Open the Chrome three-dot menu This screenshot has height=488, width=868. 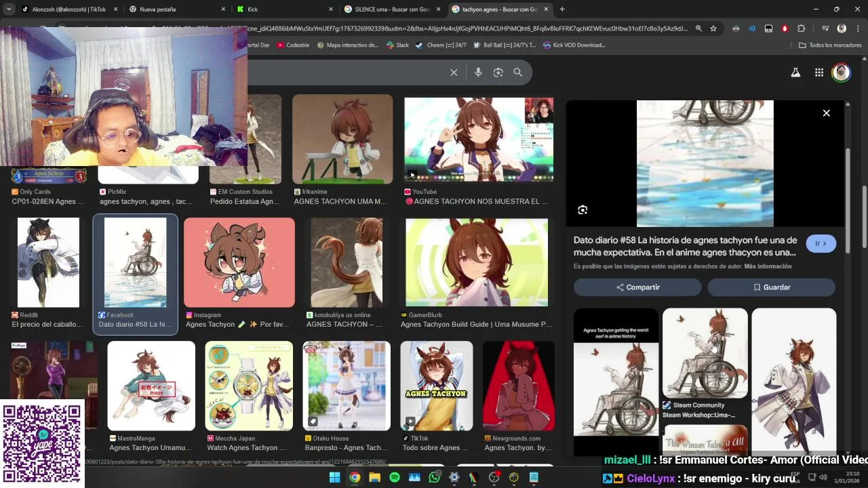pyautogui.click(x=856, y=28)
